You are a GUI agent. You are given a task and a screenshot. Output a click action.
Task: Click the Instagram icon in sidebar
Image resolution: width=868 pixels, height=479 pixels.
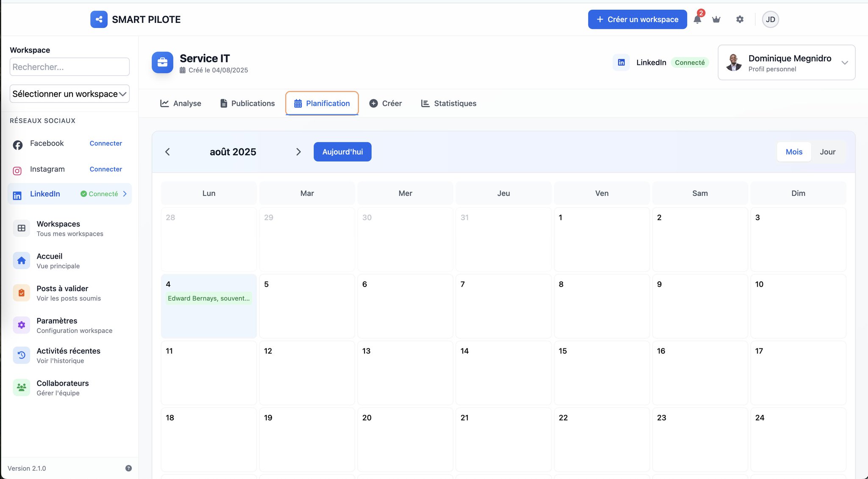point(17,171)
